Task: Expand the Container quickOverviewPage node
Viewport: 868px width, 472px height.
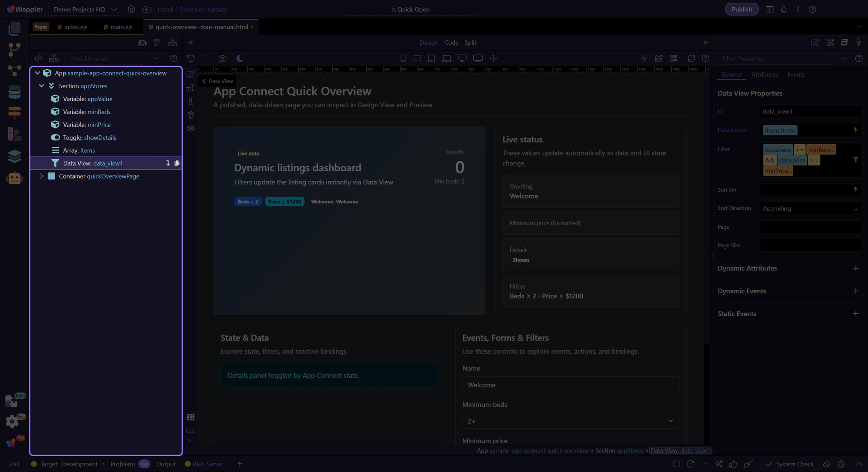Action: coord(41,176)
